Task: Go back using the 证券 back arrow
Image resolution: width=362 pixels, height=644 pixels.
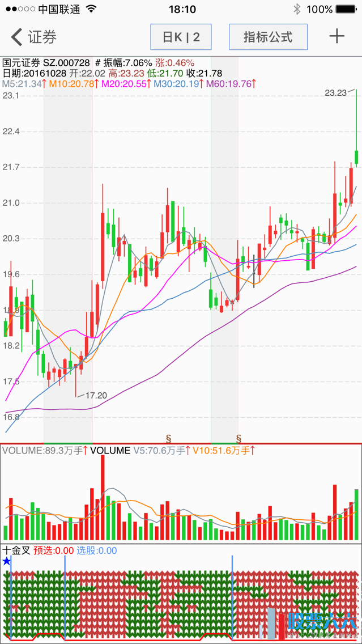Action: click(33, 37)
